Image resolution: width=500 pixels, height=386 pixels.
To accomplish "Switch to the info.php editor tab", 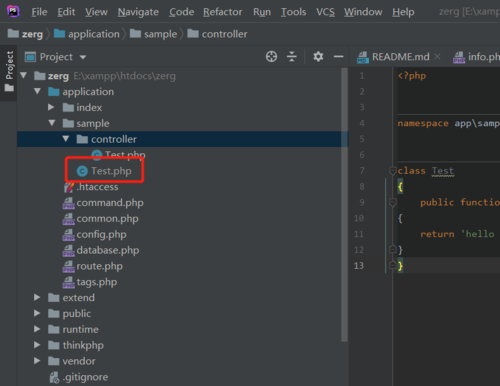I will point(476,57).
